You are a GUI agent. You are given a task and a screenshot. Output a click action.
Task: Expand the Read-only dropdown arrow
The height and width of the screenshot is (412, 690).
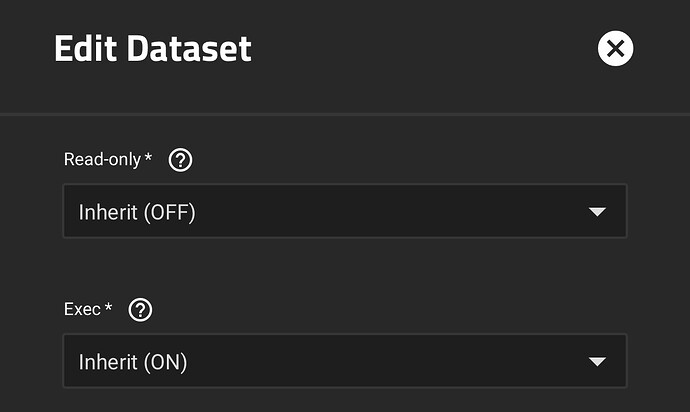click(597, 212)
